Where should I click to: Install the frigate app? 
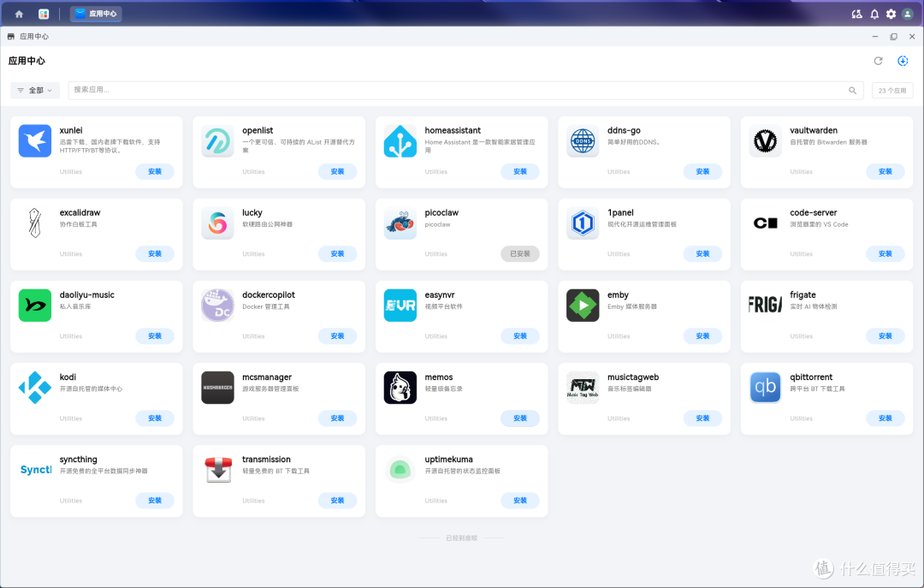click(x=885, y=336)
